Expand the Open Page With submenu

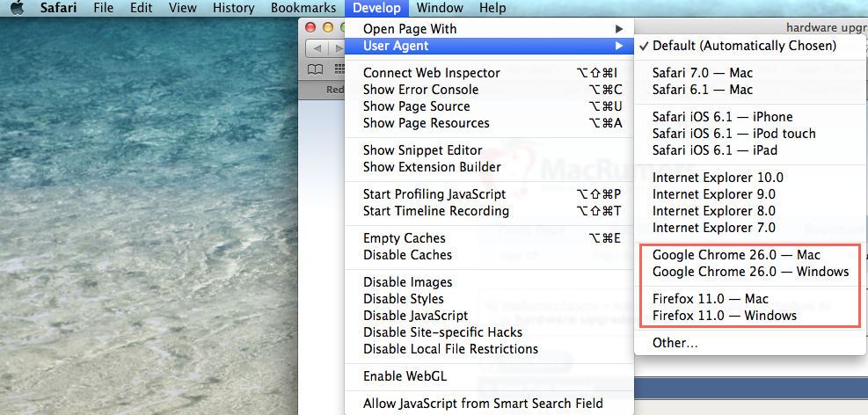coord(489,29)
